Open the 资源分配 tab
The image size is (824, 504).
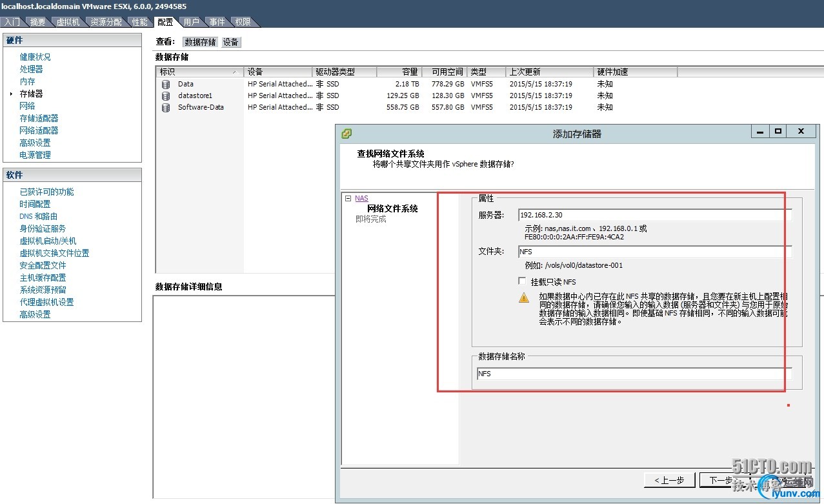coord(106,22)
